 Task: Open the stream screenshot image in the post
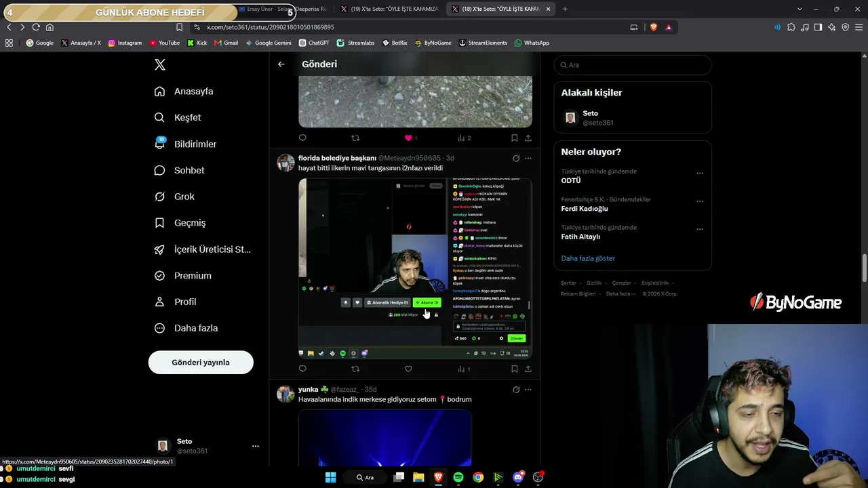coord(415,268)
